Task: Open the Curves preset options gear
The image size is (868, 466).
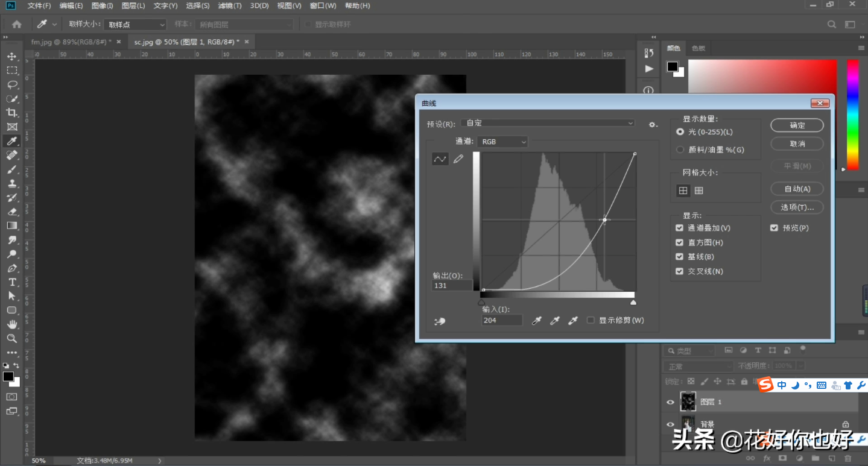Action: coord(653,124)
